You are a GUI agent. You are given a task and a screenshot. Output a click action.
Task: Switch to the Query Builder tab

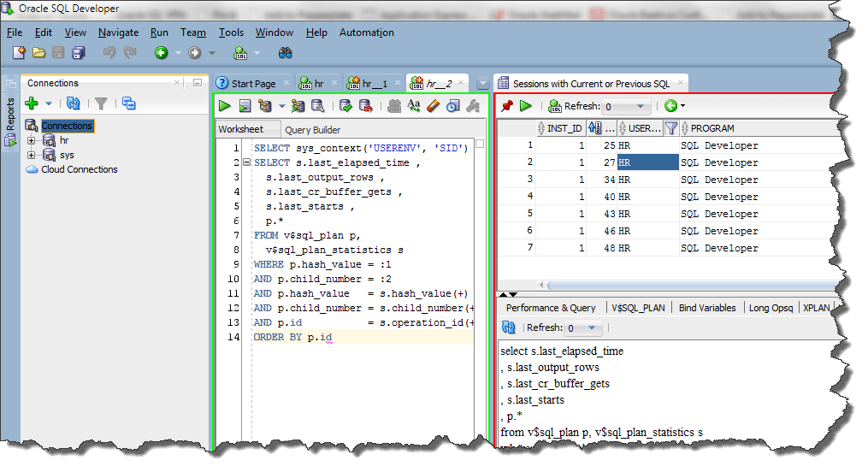click(x=313, y=129)
